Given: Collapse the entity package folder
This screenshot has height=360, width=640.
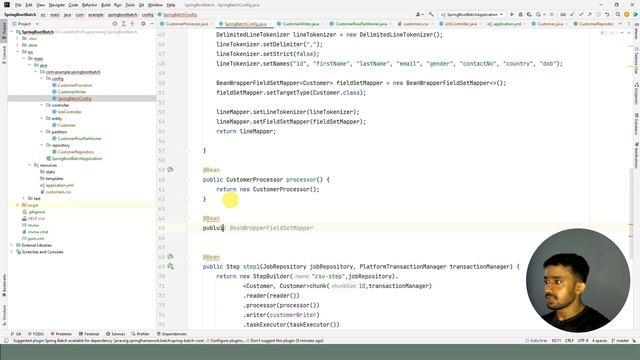Looking at the screenshot, I should 42,118.
